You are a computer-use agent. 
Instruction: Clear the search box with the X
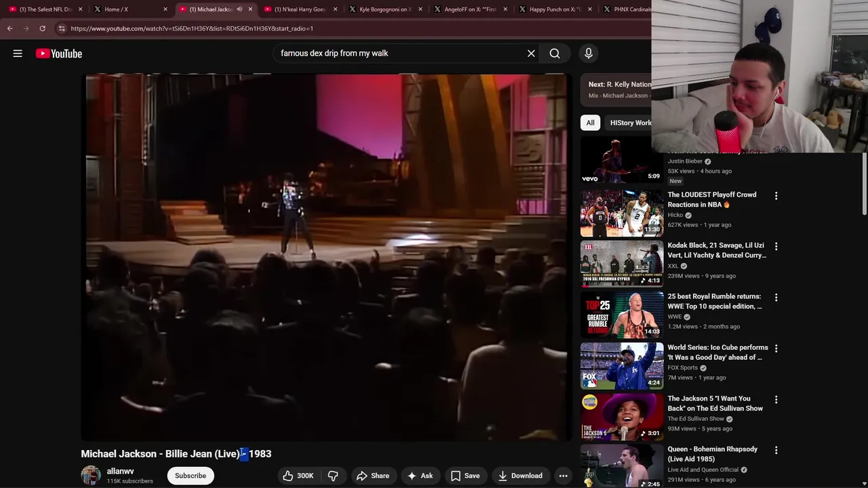coord(531,54)
